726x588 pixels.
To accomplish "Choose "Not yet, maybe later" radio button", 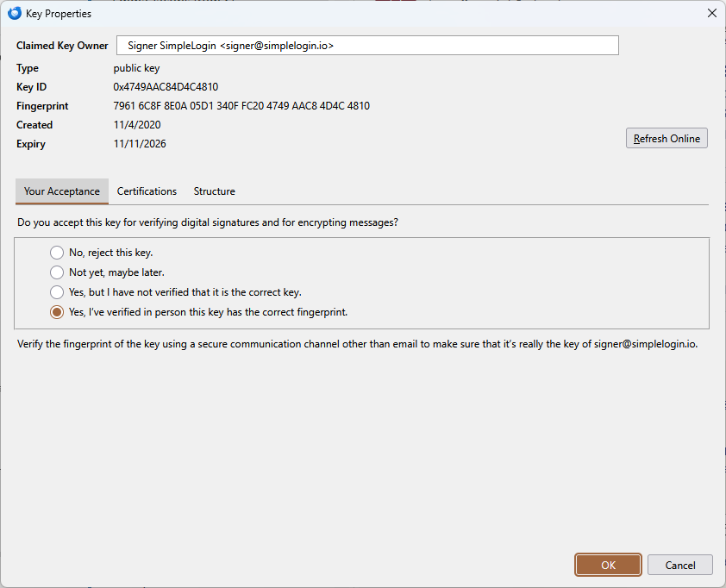I will [x=57, y=272].
